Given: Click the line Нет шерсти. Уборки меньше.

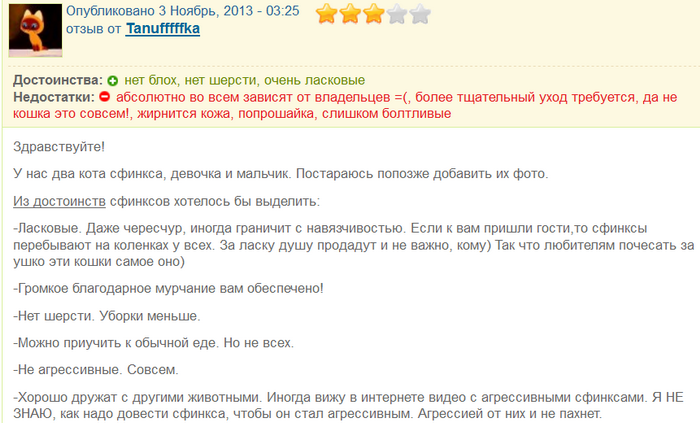Looking at the screenshot, I should coord(107,316).
